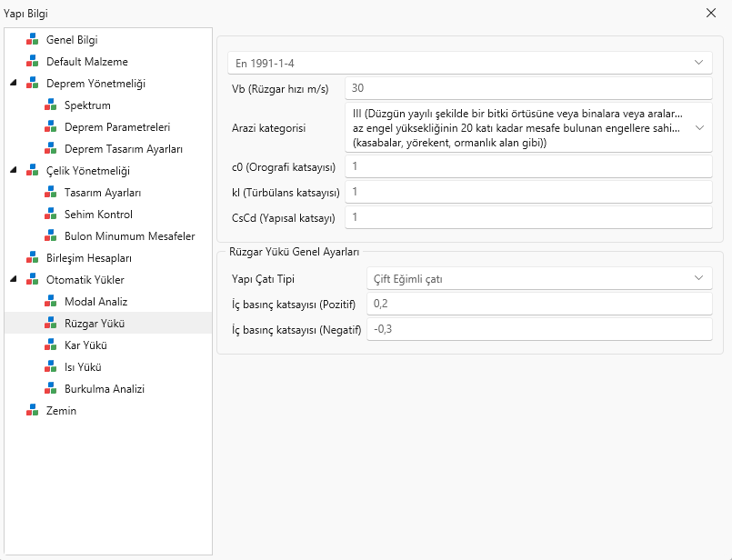Click the Deprem Parametreleri icon
The width and height of the screenshot is (732, 560).
pos(50,127)
